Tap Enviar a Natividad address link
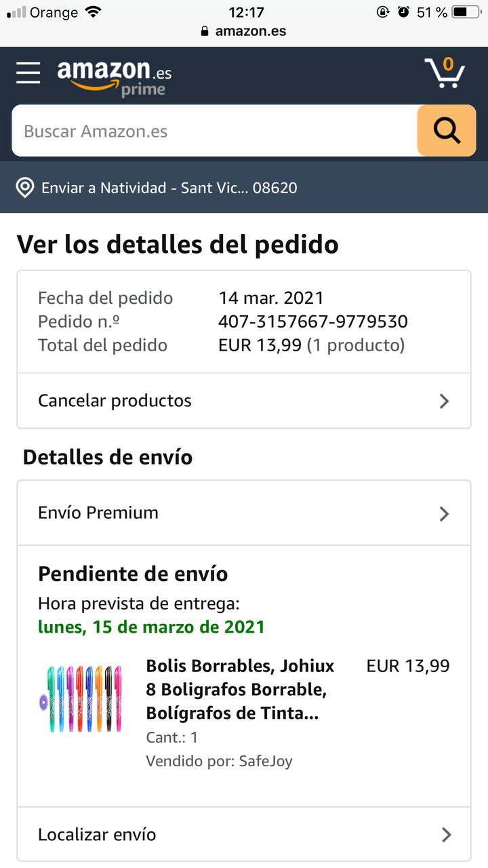Screen dimensions: 488x868 [169, 188]
